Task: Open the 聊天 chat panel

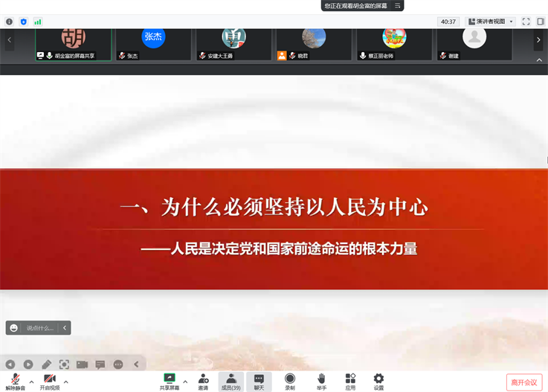Action: (x=259, y=382)
